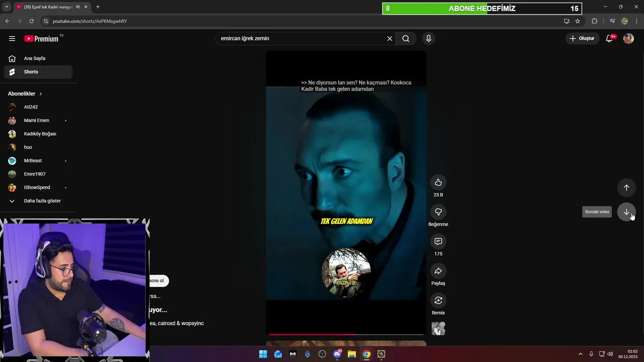Clear the search box with X icon
Image resolution: width=644 pixels, height=362 pixels.
pos(389,39)
